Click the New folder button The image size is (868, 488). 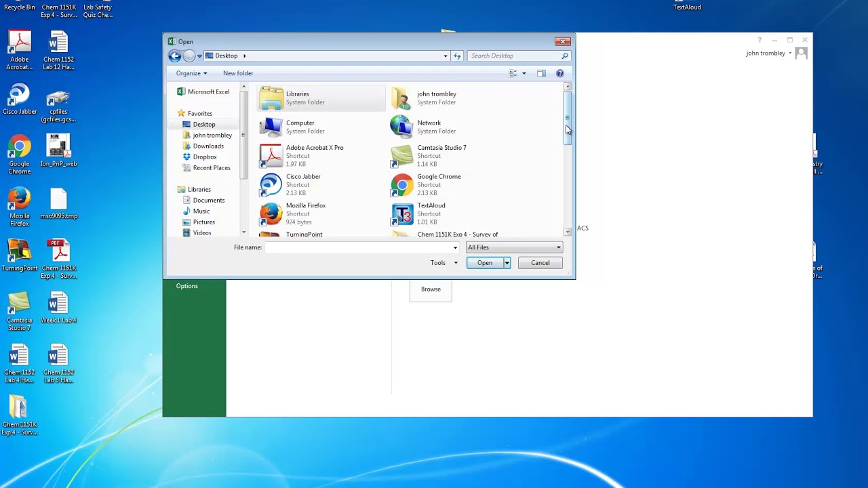click(238, 73)
